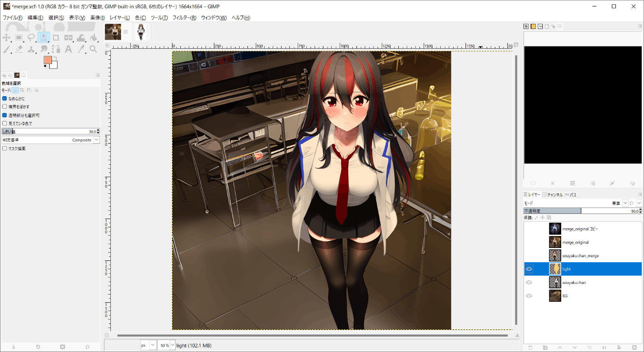Hide the light layer
644x352 pixels.
(529, 269)
